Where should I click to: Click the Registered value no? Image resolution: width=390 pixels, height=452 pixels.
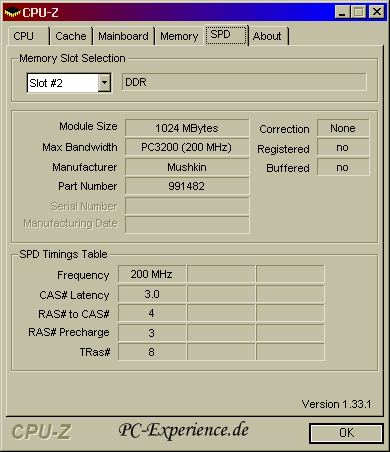[x=343, y=147]
